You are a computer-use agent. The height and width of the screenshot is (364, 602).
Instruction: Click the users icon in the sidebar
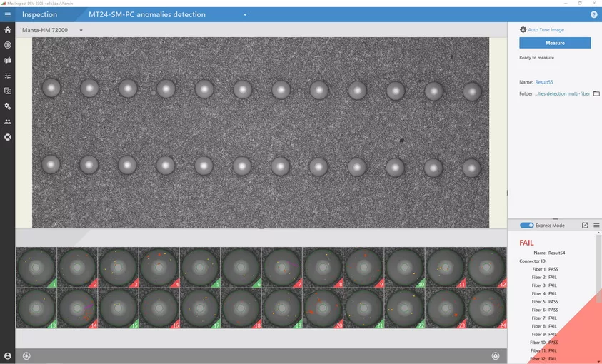tap(8, 122)
